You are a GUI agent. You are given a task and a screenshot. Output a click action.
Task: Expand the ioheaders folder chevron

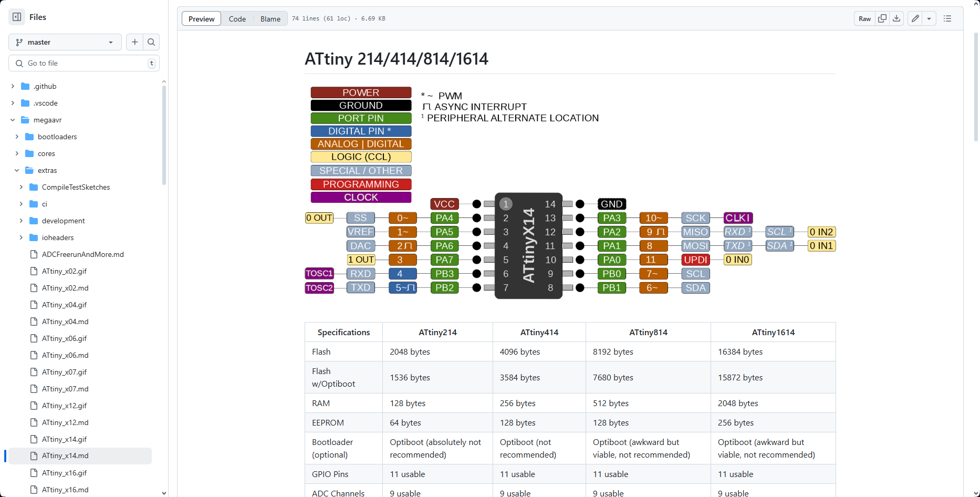tap(21, 237)
